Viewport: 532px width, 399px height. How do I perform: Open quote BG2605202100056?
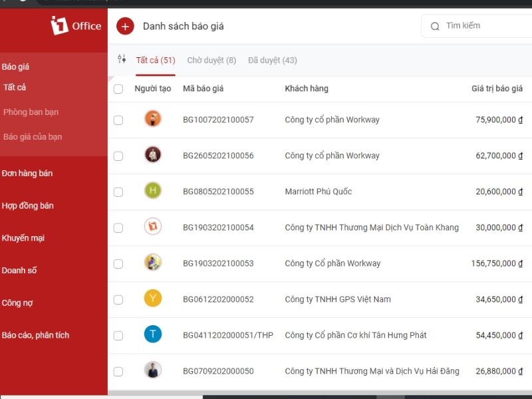(218, 156)
